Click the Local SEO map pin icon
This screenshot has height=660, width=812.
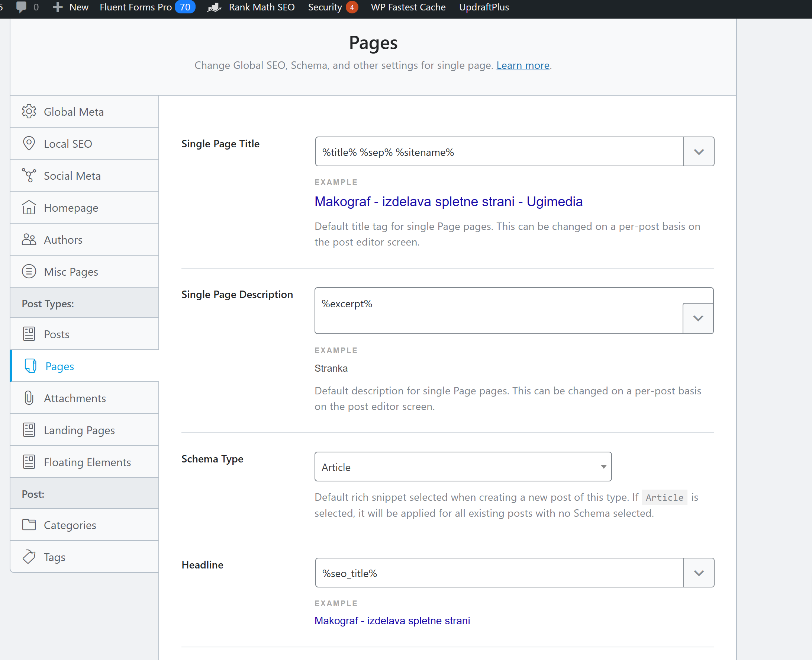[x=29, y=143]
